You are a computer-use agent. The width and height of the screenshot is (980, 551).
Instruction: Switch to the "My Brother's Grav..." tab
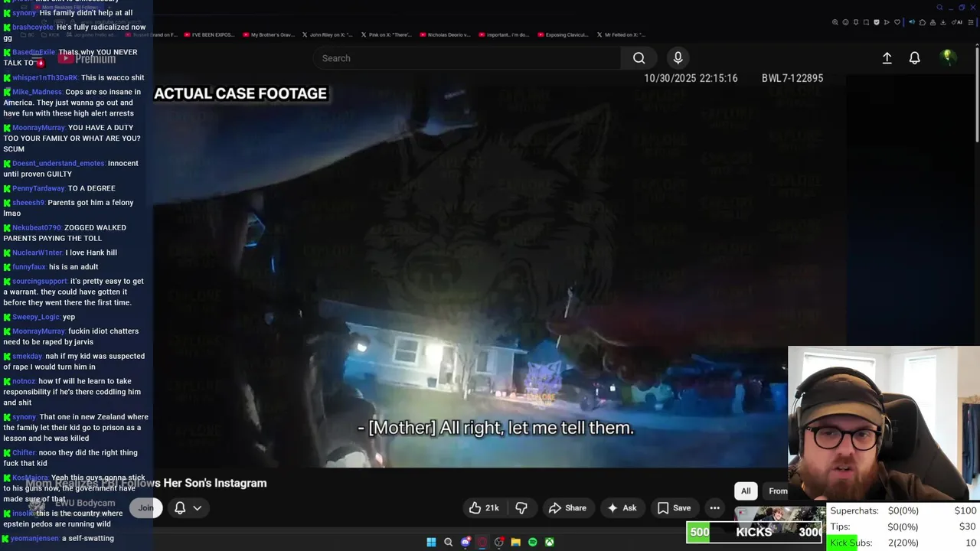pos(268,34)
